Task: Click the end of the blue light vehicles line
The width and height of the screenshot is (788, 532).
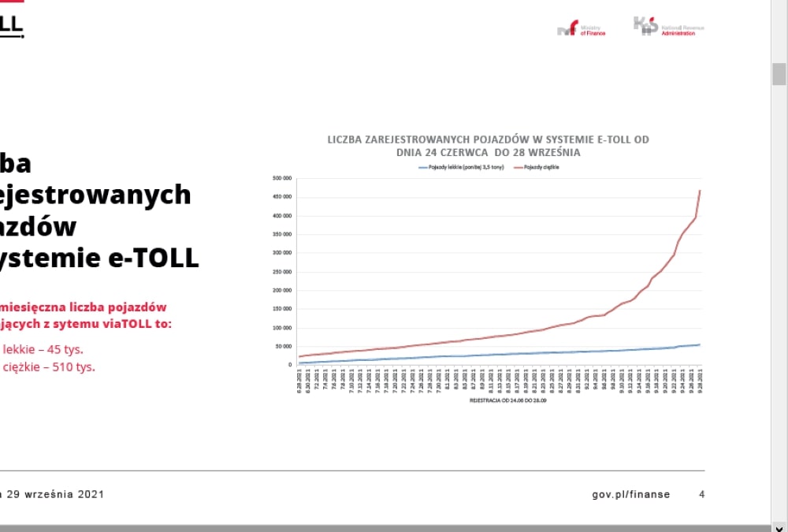Action: [x=700, y=344]
